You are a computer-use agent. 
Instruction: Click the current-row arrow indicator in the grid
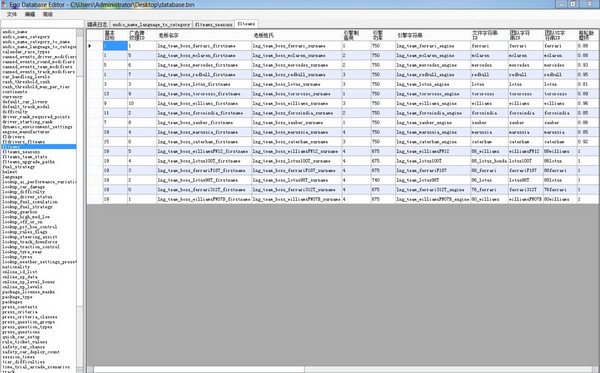[90, 46]
